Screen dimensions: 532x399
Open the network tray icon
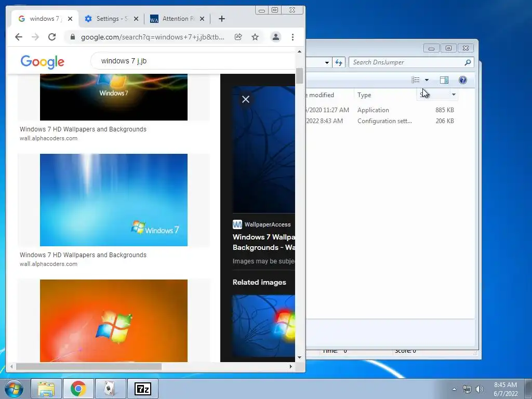[467, 389]
